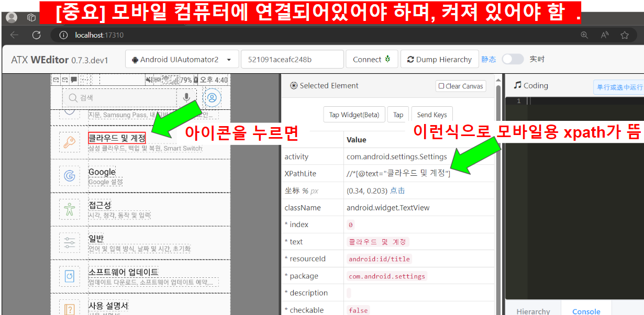This screenshot has width=644, height=315.
Task: Tap the Samsung account avatar icon
Action: 212,97
